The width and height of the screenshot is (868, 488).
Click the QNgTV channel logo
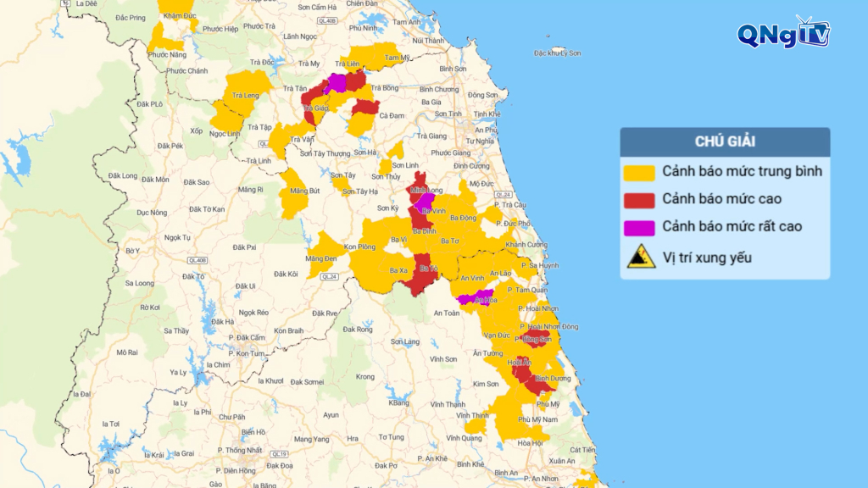(x=782, y=33)
